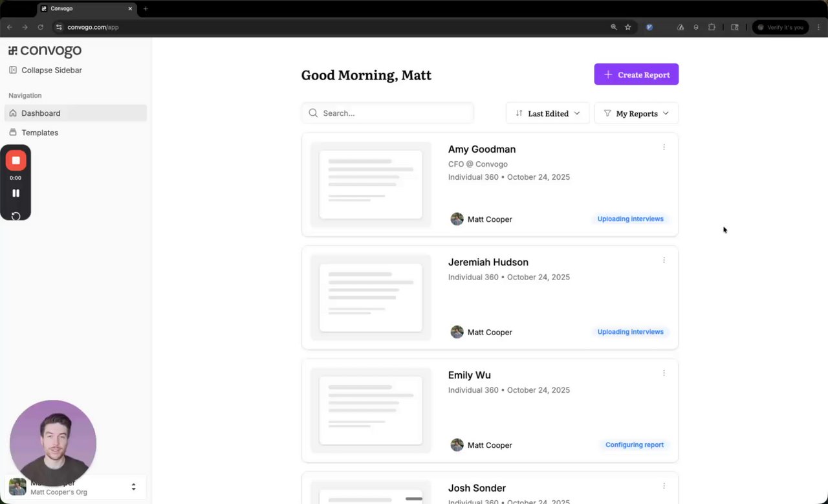This screenshot has width=828, height=504.
Task: Select Templates in the navigation
Action: [76, 133]
